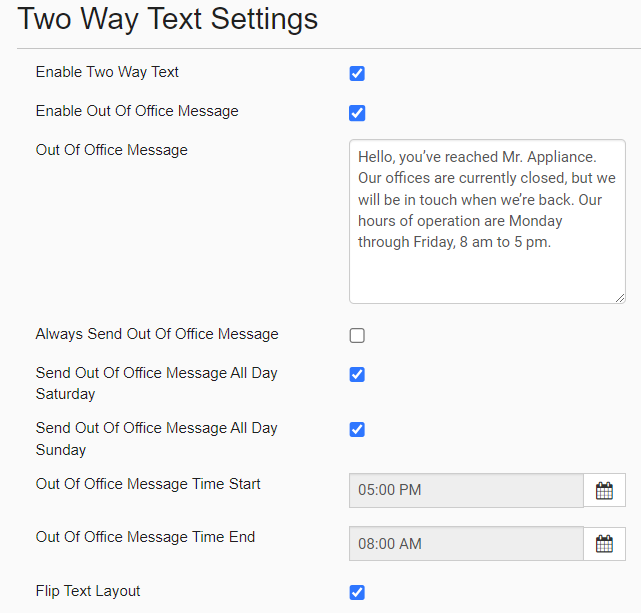Grab the message textarea resize handle

619,297
